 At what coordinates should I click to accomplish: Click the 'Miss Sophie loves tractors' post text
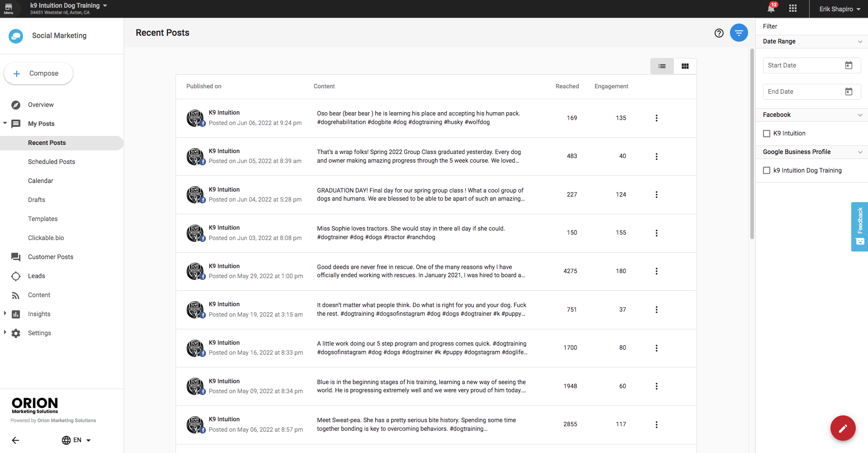pyautogui.click(x=411, y=233)
